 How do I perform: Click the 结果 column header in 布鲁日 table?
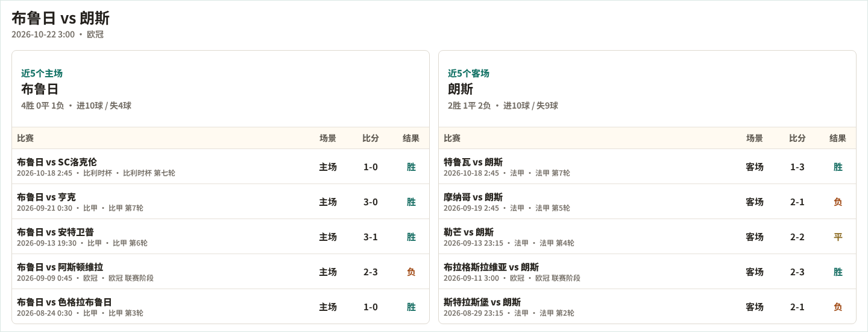pos(411,138)
